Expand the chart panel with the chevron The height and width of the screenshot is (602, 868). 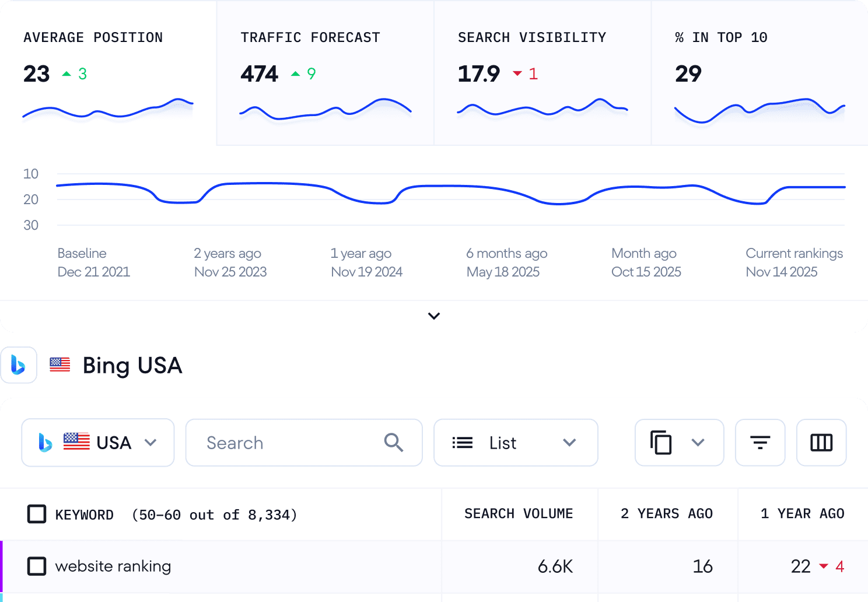tap(434, 316)
